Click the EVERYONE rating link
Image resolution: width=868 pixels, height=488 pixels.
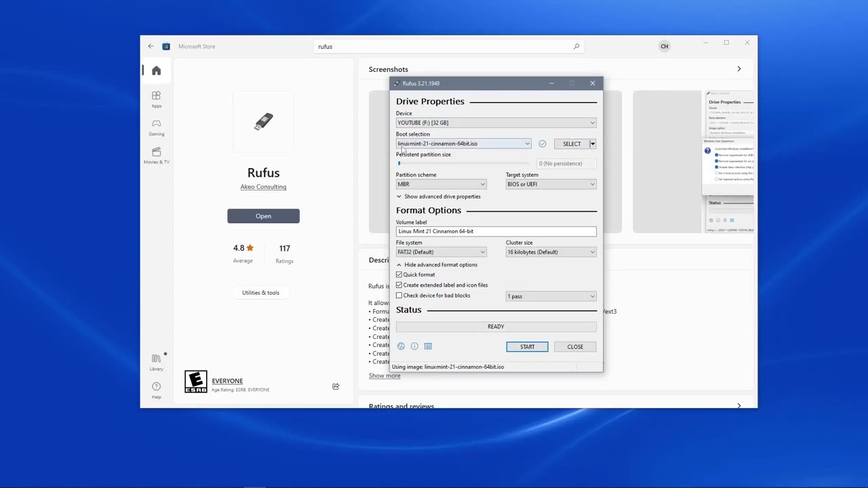point(227,382)
